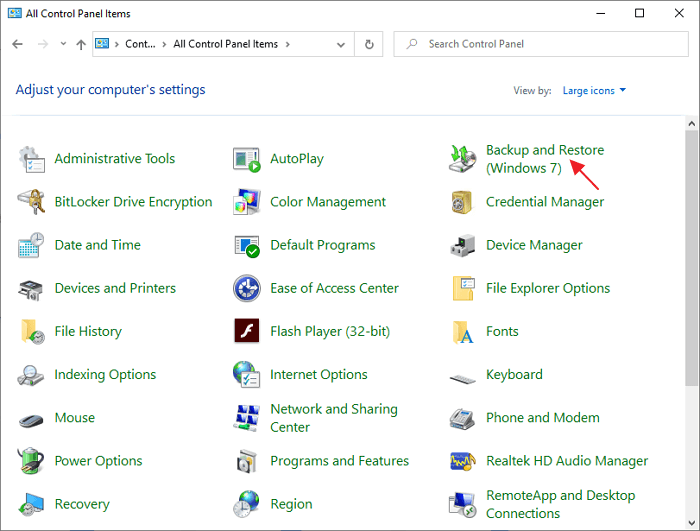Open the Mouse icon
This screenshot has width=700, height=531.
tap(31, 420)
